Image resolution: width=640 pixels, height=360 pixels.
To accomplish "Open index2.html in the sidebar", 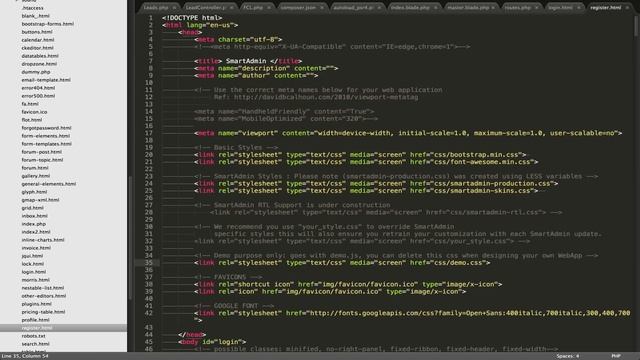I will point(36,232).
